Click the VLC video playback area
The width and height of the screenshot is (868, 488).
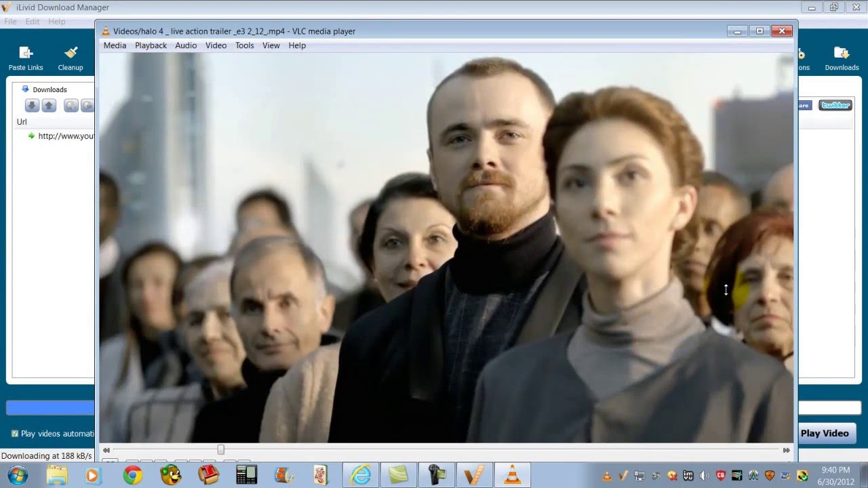point(446,247)
